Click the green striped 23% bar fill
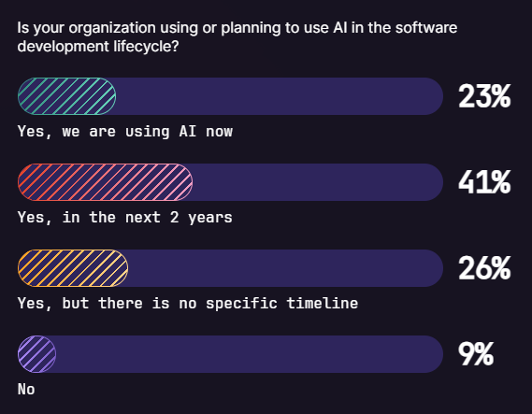The height and width of the screenshot is (414, 532). click(66, 96)
